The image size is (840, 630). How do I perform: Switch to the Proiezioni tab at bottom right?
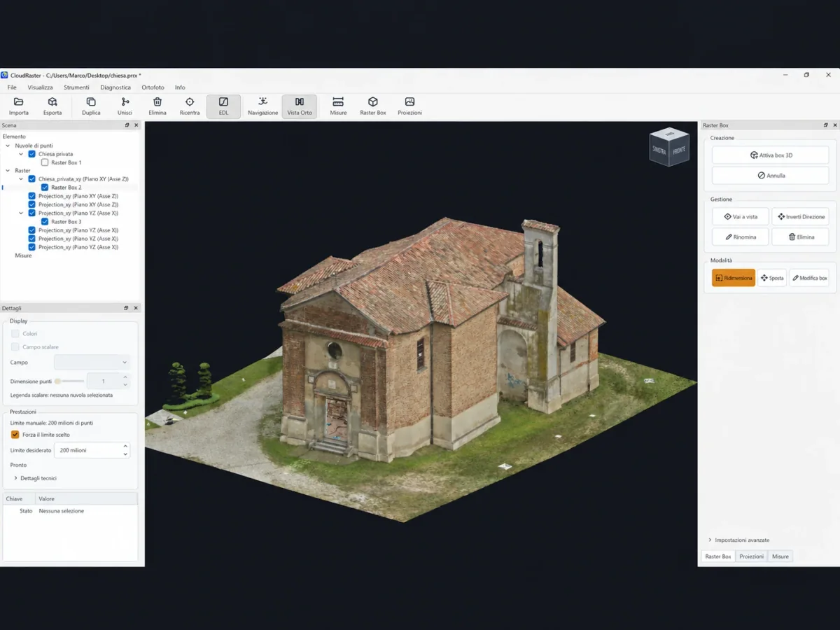752,556
